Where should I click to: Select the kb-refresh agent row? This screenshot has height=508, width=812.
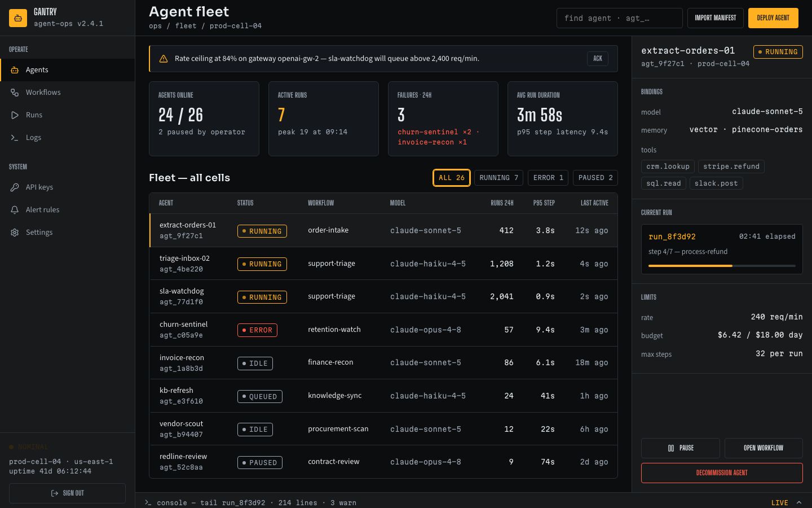click(x=383, y=396)
